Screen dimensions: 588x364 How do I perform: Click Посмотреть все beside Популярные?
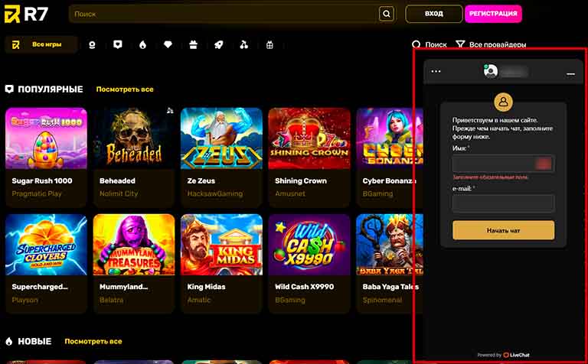pos(125,89)
